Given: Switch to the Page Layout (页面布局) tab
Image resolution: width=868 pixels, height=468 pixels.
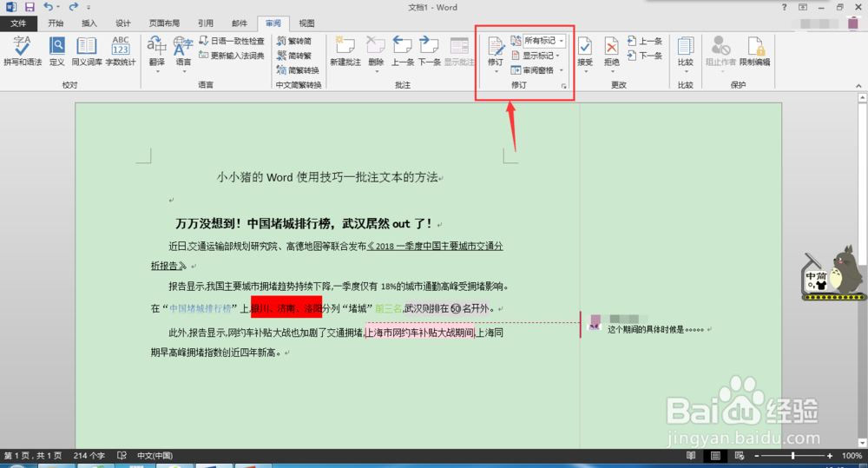Looking at the screenshot, I should pyautogui.click(x=164, y=23).
